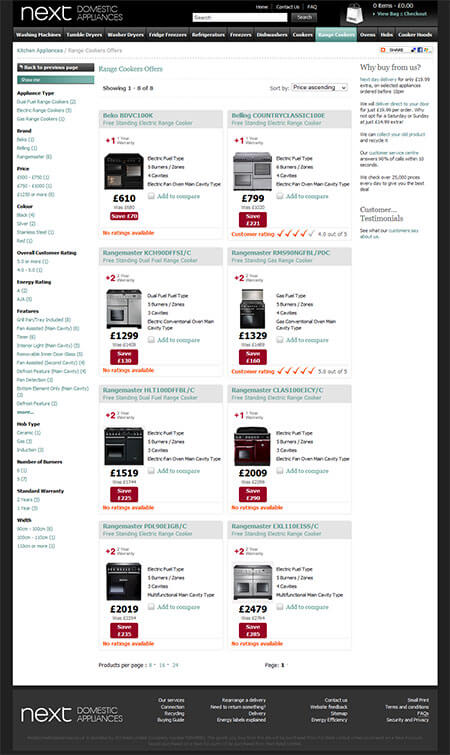The image size is (450, 755).
Task: Filter brand by Rangemaster
Action: [x=34, y=156]
